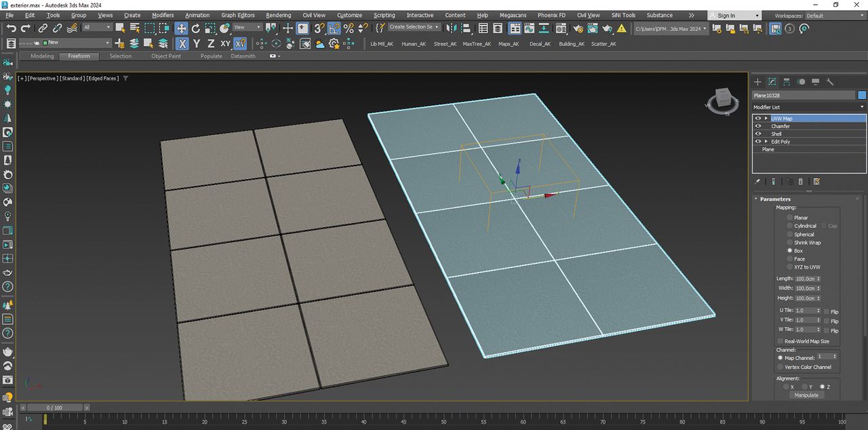Enable Real-World Map Size checkbox

[x=780, y=341]
